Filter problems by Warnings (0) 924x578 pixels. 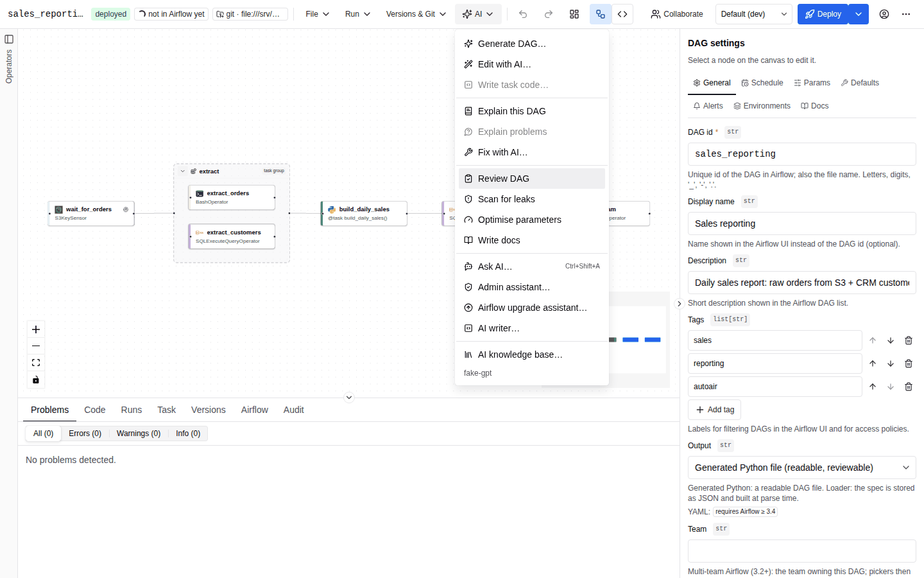[139, 433]
